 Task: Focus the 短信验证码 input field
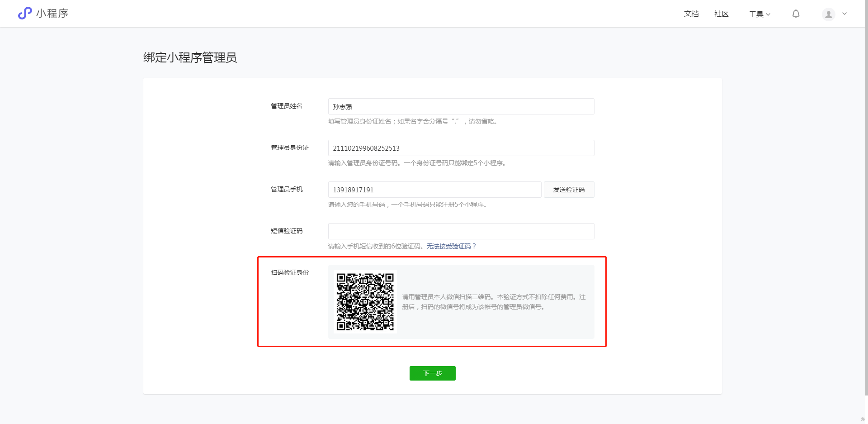coord(461,231)
